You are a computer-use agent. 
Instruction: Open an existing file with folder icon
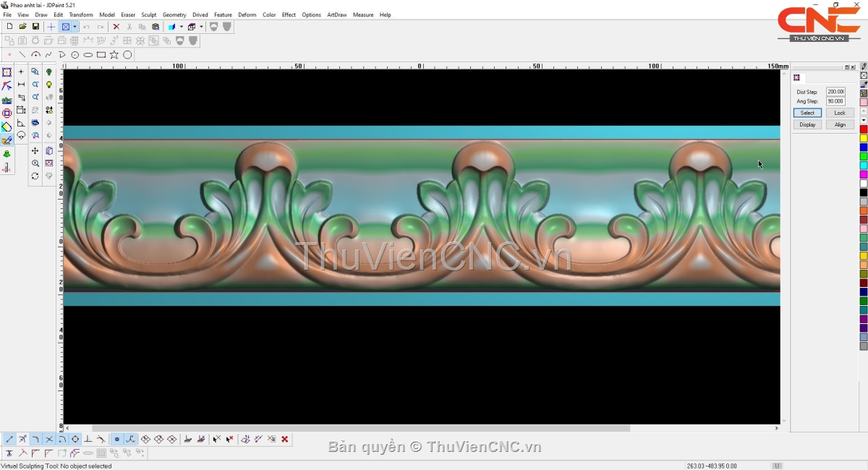click(x=22, y=27)
